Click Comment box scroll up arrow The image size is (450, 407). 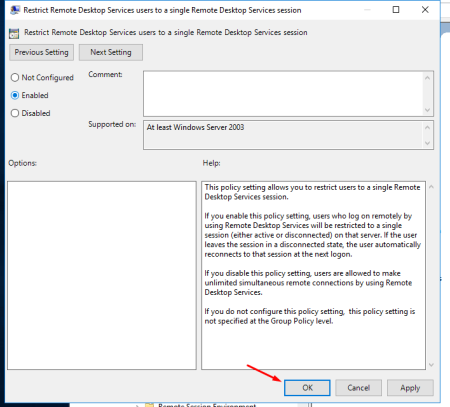coord(428,78)
